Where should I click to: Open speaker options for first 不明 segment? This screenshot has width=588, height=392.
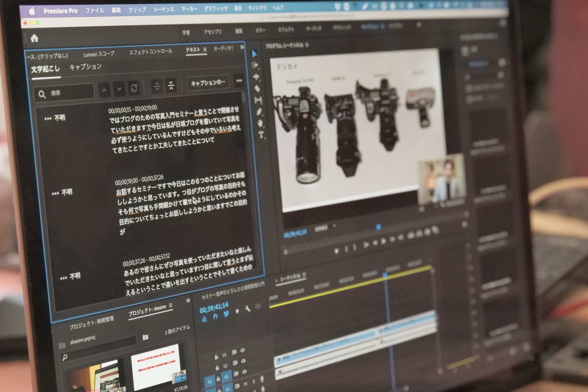(48, 119)
